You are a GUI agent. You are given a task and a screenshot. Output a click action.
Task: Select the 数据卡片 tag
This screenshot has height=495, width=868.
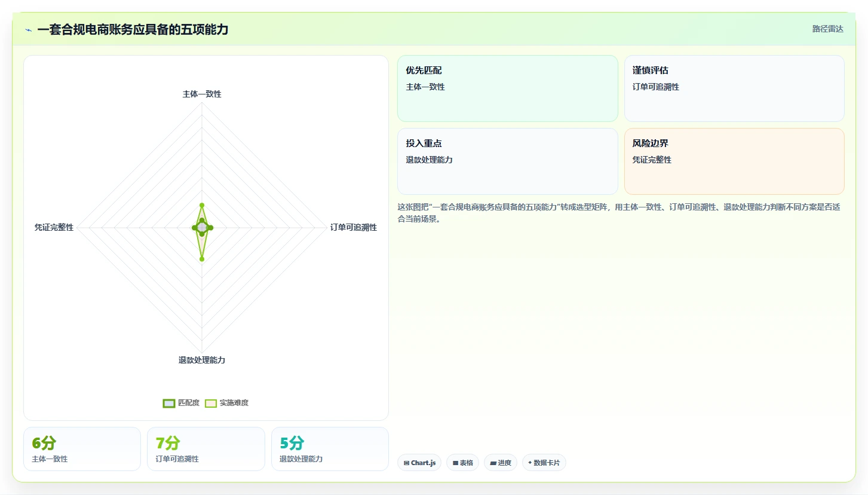coord(544,463)
